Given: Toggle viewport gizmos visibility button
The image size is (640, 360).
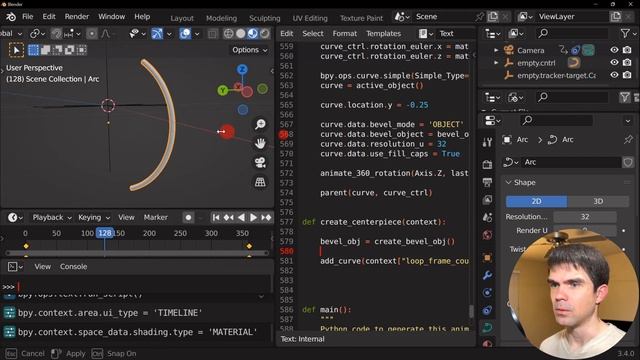Looking at the screenshot, I should coord(157,33).
